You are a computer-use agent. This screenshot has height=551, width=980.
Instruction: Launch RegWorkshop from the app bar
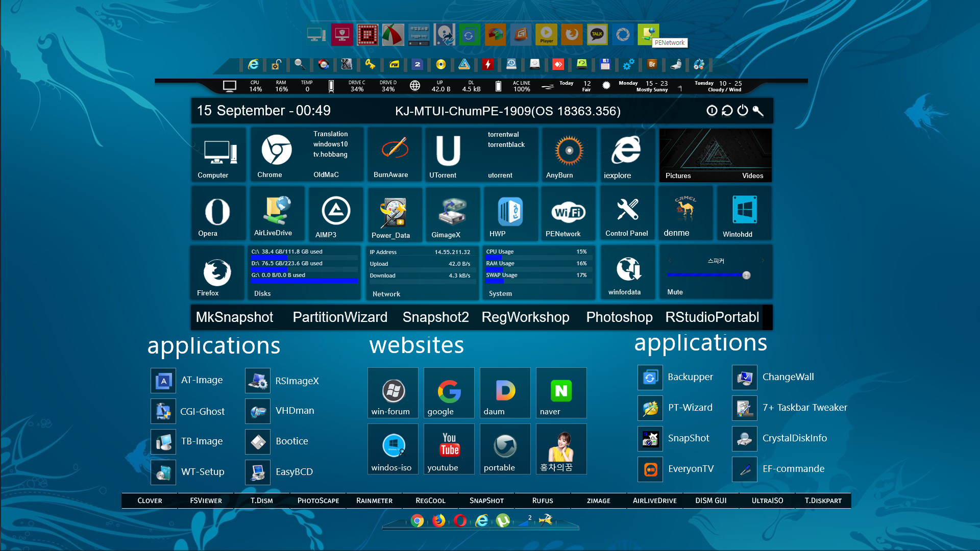[x=525, y=317]
